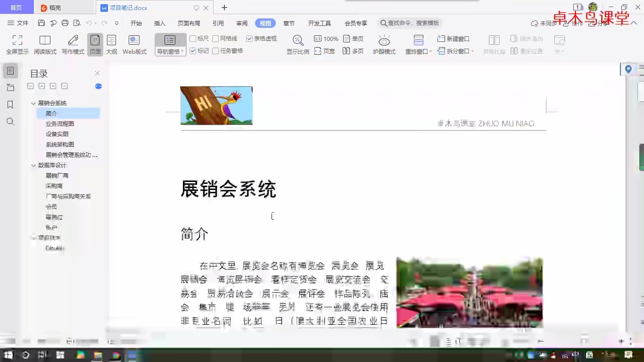644x362 pixels.
Task: Open reading layout view (阅读版式)
Action: (44, 45)
